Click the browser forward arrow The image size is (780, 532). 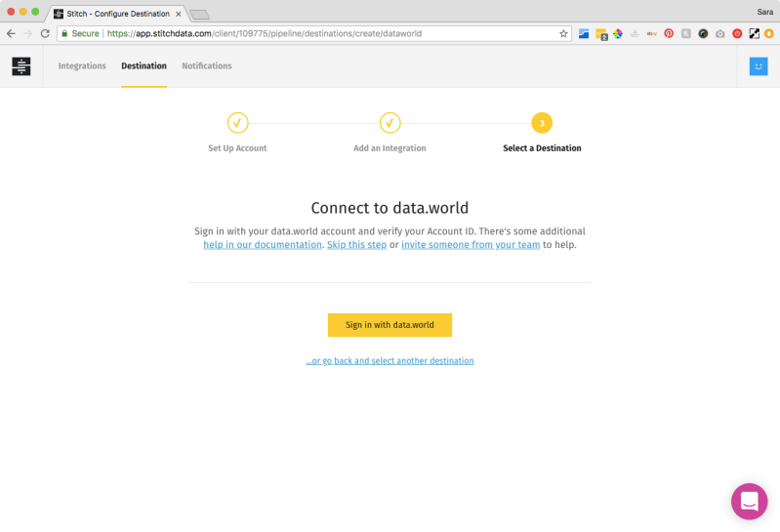pos(28,34)
